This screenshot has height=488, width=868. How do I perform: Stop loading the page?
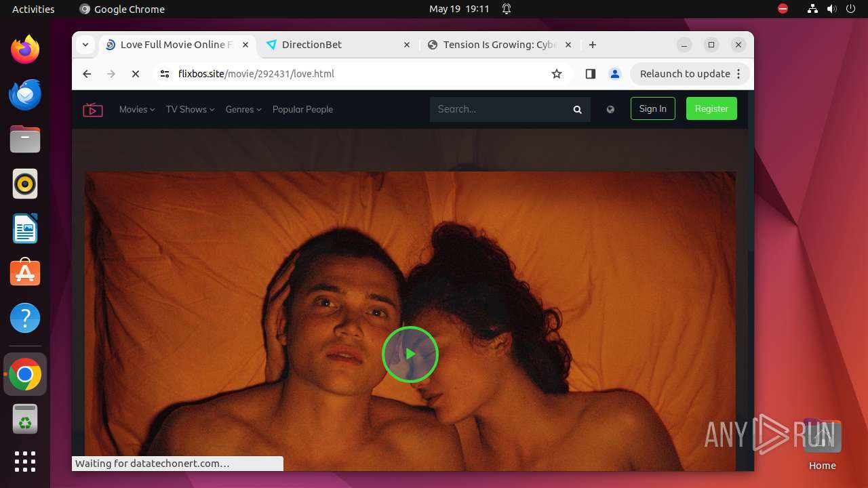click(x=136, y=74)
